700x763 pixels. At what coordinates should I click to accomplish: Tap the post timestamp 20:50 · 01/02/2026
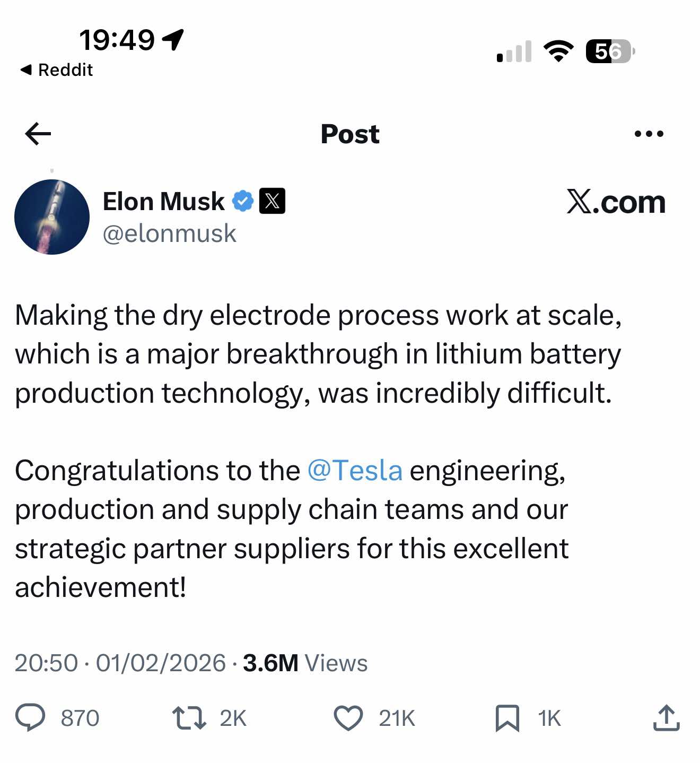(x=120, y=663)
